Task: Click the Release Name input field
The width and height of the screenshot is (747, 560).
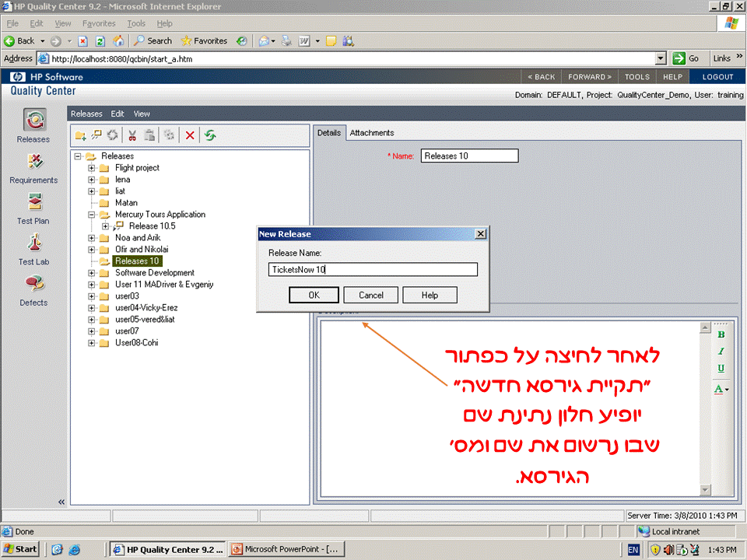Action: pos(373,270)
